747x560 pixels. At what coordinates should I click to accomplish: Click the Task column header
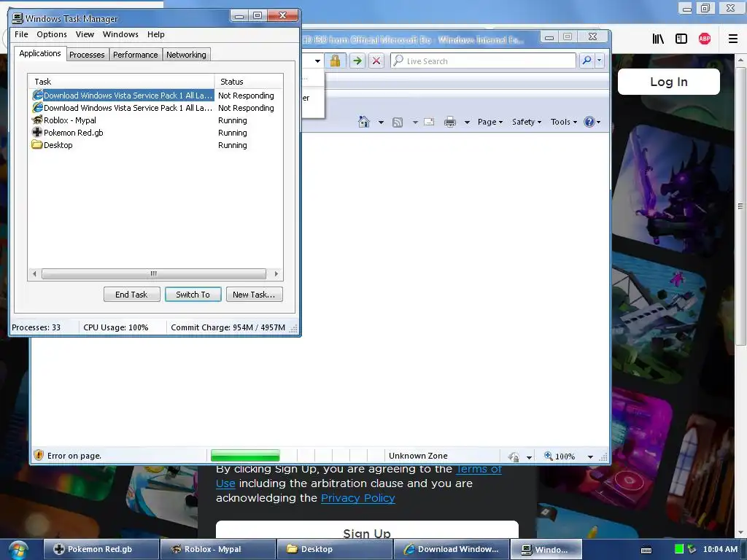click(121, 82)
